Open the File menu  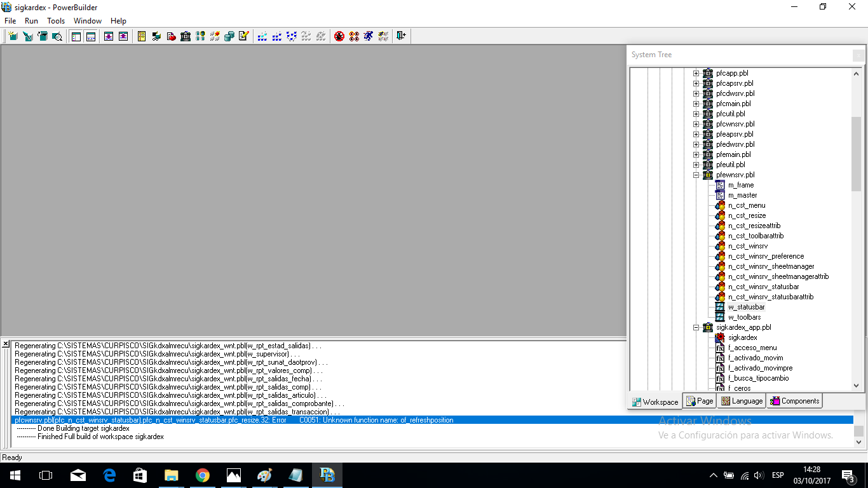point(10,21)
